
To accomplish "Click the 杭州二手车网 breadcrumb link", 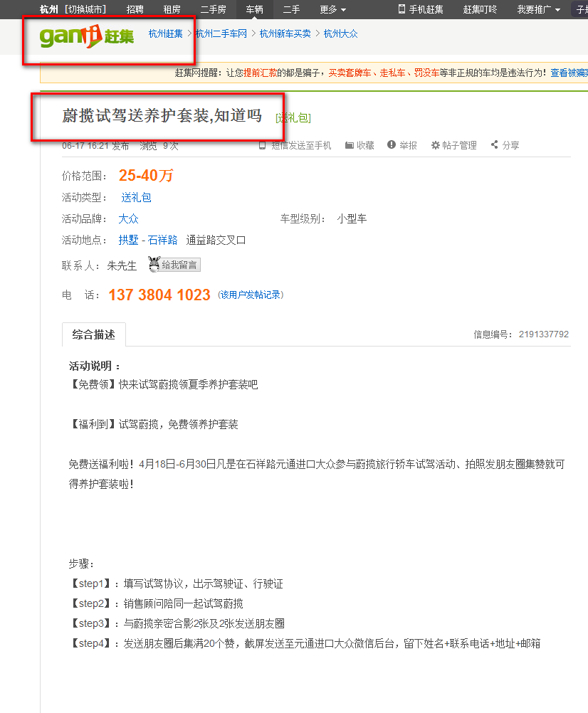I will click(x=221, y=33).
